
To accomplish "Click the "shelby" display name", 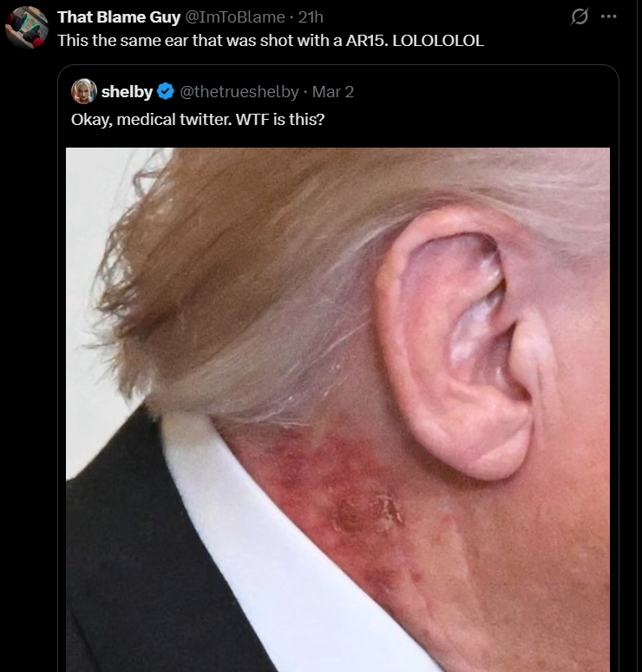I will pos(127,92).
